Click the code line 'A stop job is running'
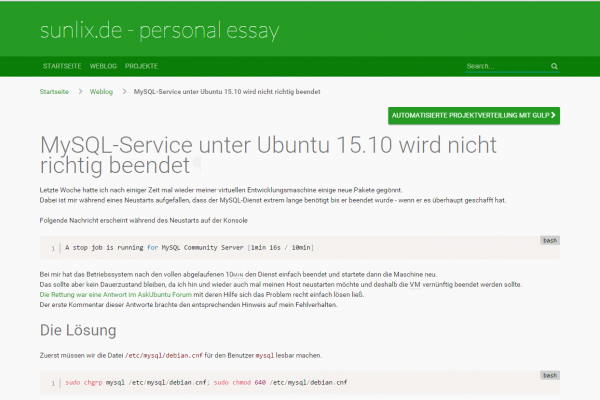Image resolution: width=600 pixels, height=400 pixels. (189, 248)
